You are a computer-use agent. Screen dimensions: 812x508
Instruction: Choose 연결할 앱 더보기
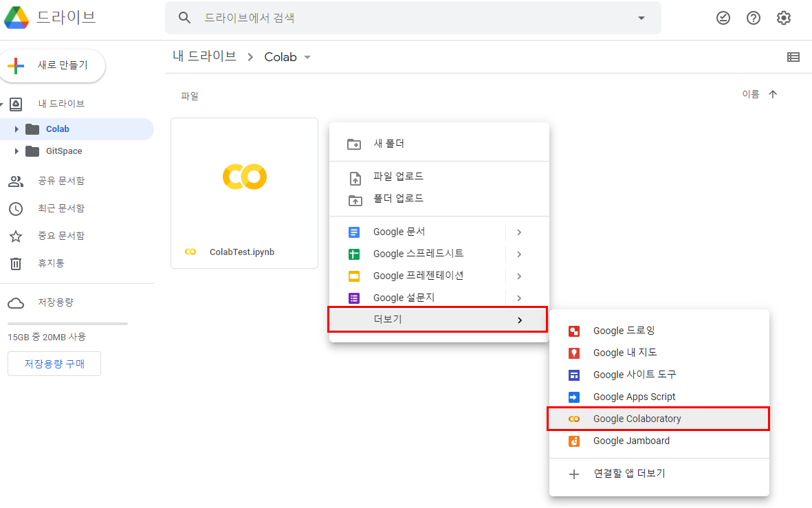click(659, 474)
